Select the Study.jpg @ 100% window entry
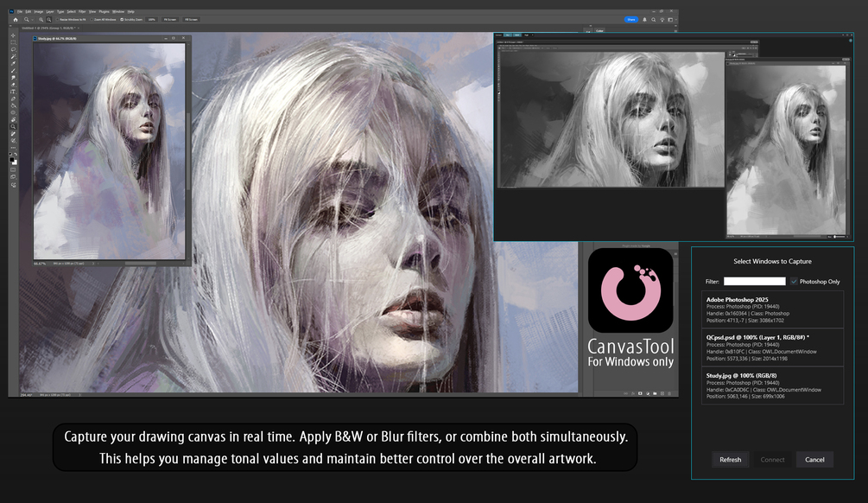 772,385
